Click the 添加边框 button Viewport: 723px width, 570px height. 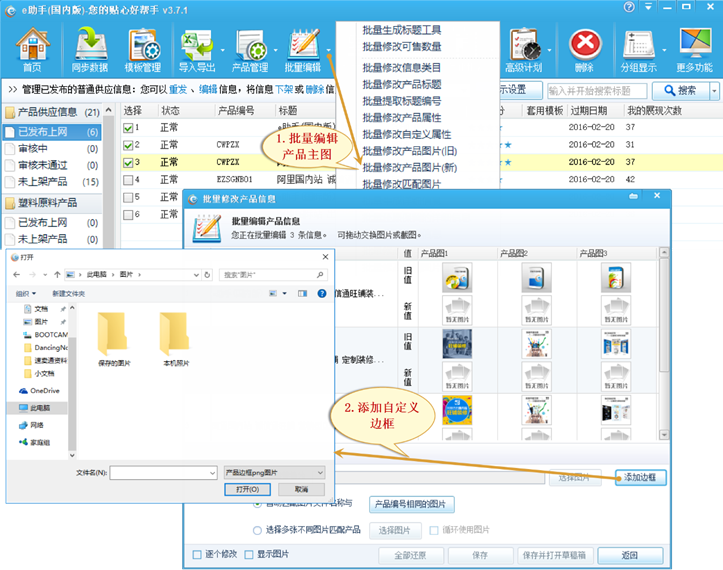pos(640,477)
